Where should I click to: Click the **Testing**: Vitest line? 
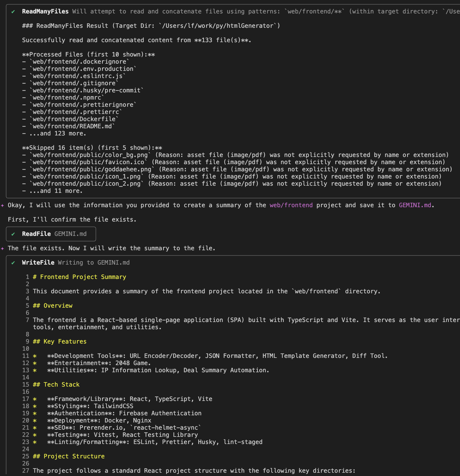pos(115,435)
